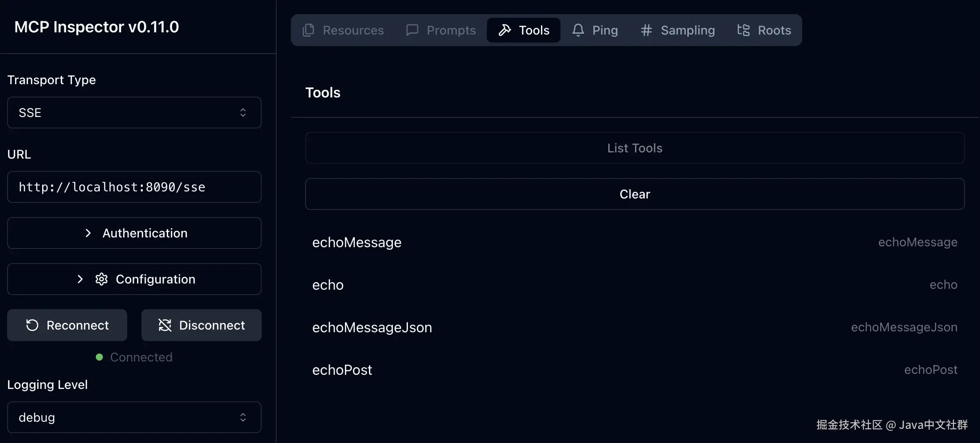Open the Transport Type SSE dropdown
The image size is (980, 443).
pos(134,113)
